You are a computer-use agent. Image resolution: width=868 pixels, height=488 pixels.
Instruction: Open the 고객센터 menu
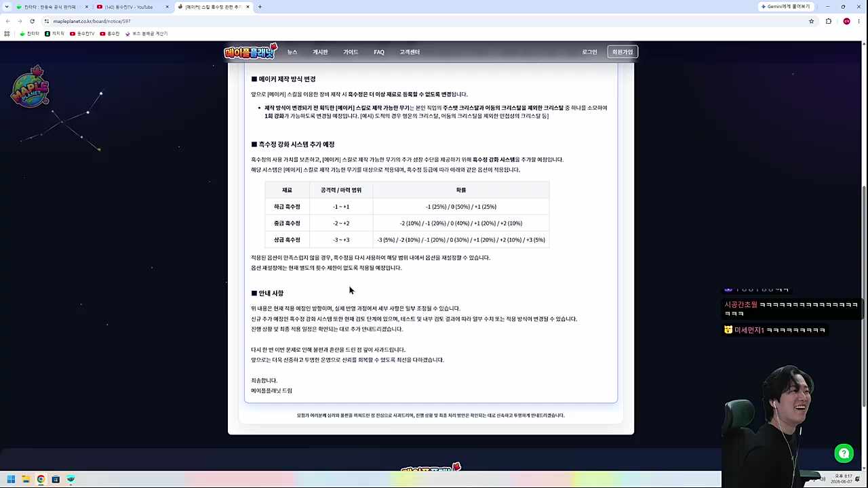coord(410,52)
